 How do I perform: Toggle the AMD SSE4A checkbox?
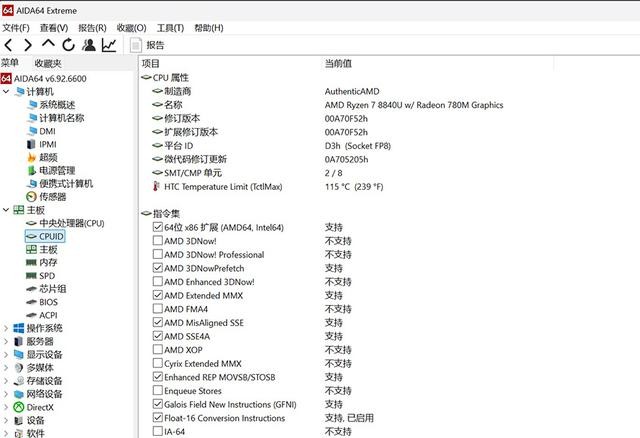158,336
